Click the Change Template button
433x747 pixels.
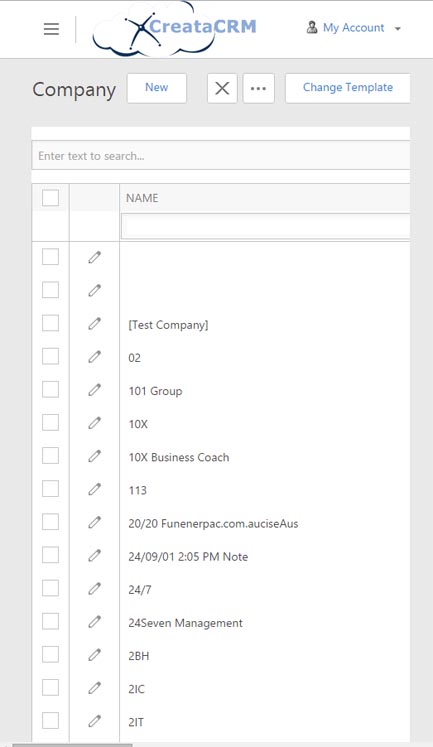point(348,88)
